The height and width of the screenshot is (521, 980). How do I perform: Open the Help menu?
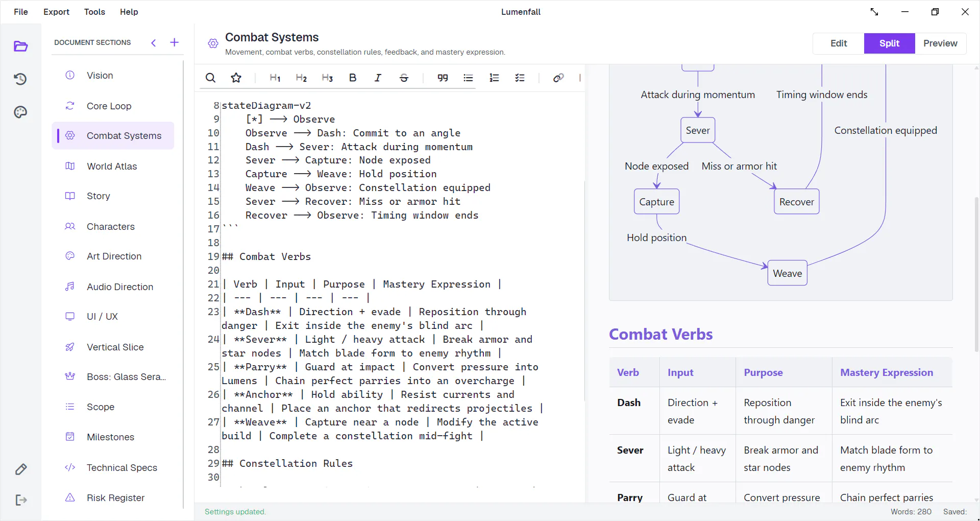tap(129, 12)
